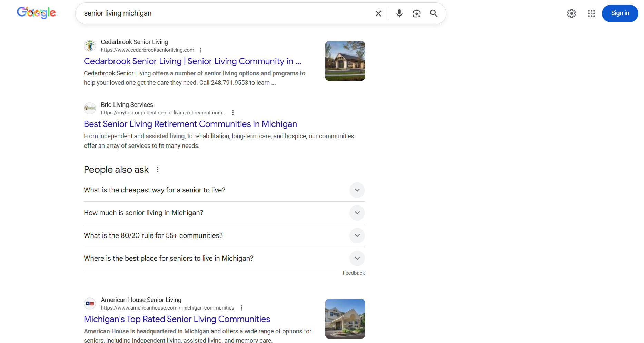Submit search with magnifying glass icon

(x=434, y=13)
